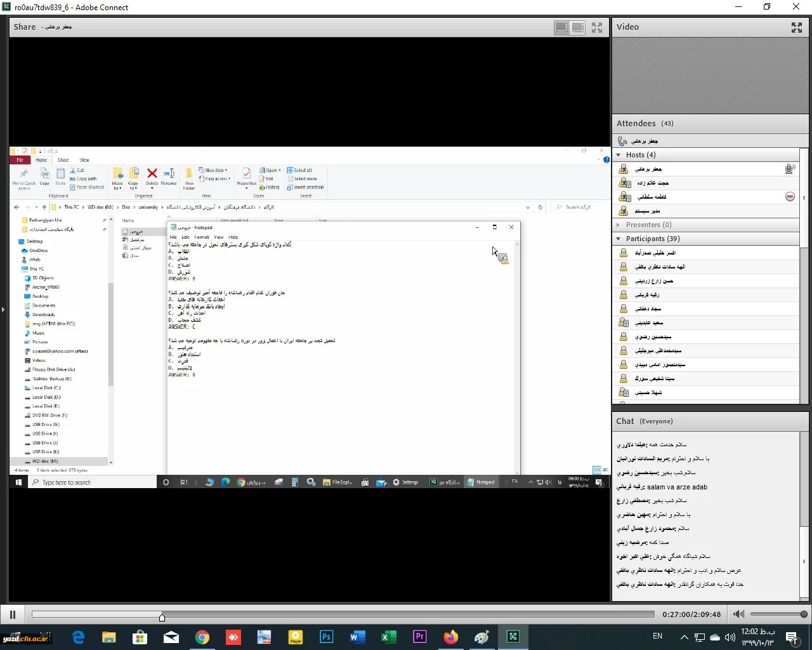Switch Share pod to second layout view
This screenshot has height=650, width=812.
pos(577,27)
